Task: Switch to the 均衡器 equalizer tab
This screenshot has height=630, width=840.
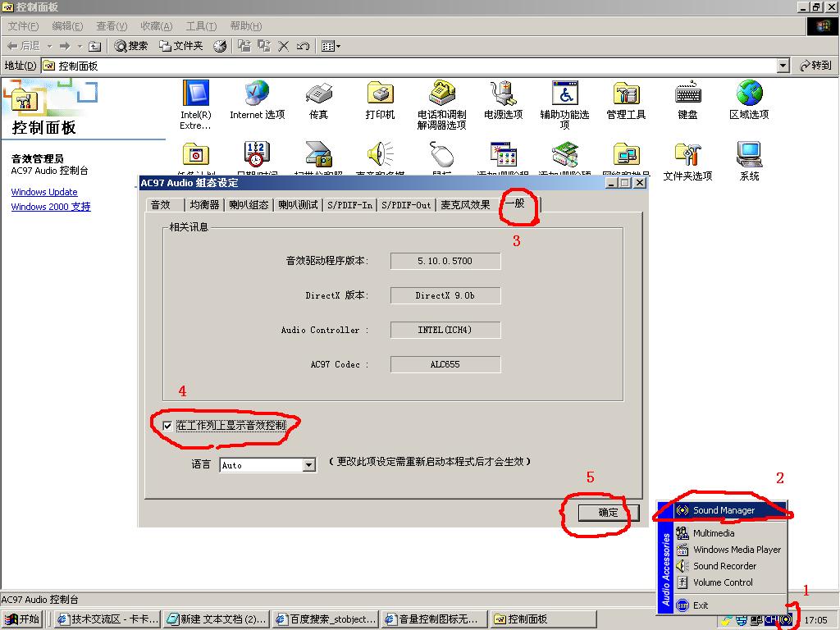Action: click(x=204, y=204)
